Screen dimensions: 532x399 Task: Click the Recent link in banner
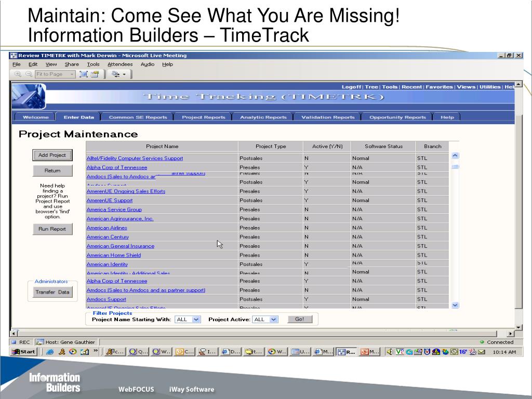(x=411, y=87)
